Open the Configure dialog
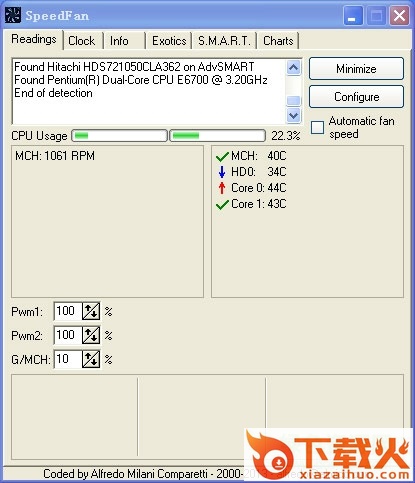 (x=356, y=97)
